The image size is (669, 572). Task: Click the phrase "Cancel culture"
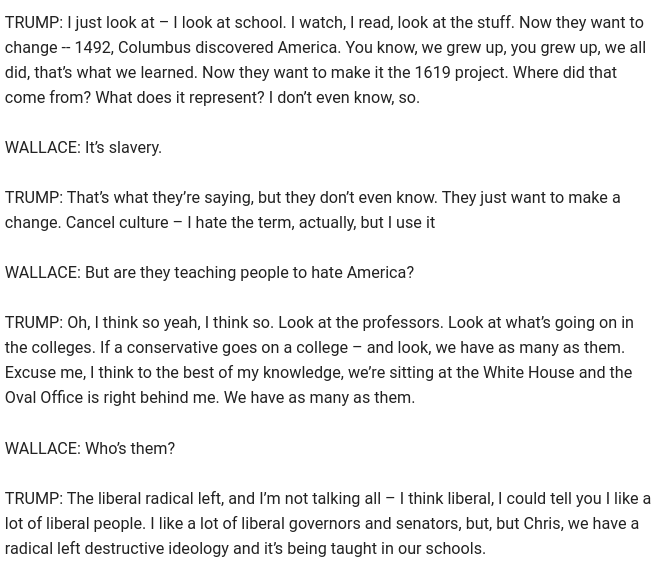coord(116,222)
